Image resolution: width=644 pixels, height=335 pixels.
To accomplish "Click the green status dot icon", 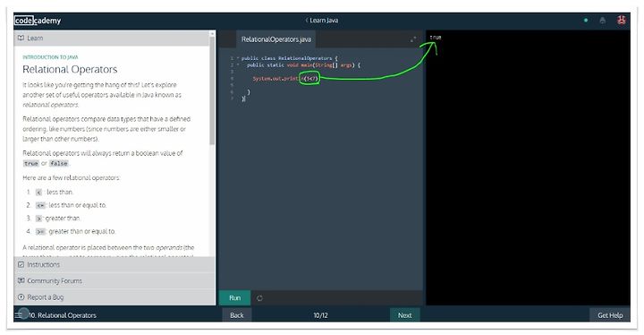I will click(x=586, y=21).
